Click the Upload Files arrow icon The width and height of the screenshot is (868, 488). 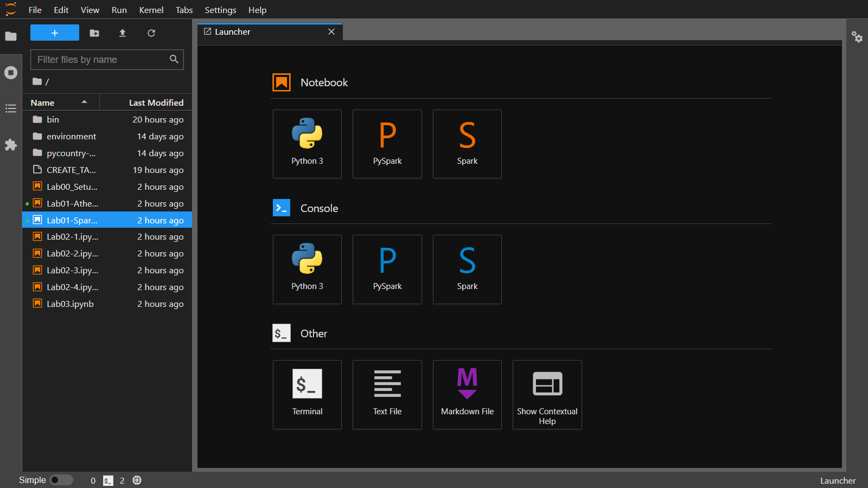coord(123,33)
